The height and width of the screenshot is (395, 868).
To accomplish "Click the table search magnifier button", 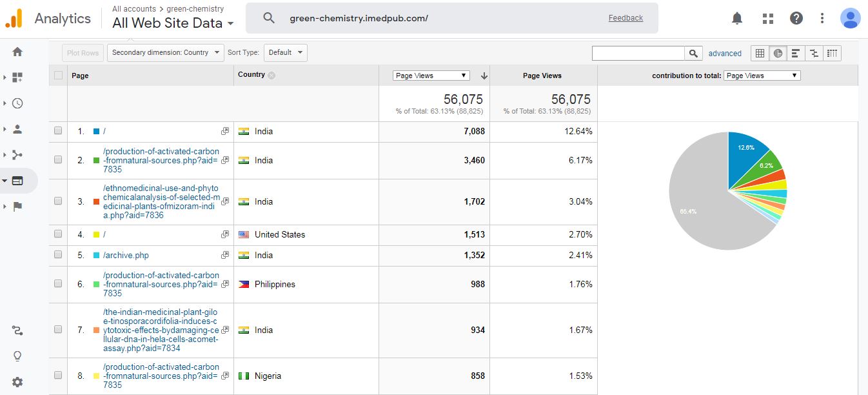I will pos(693,54).
